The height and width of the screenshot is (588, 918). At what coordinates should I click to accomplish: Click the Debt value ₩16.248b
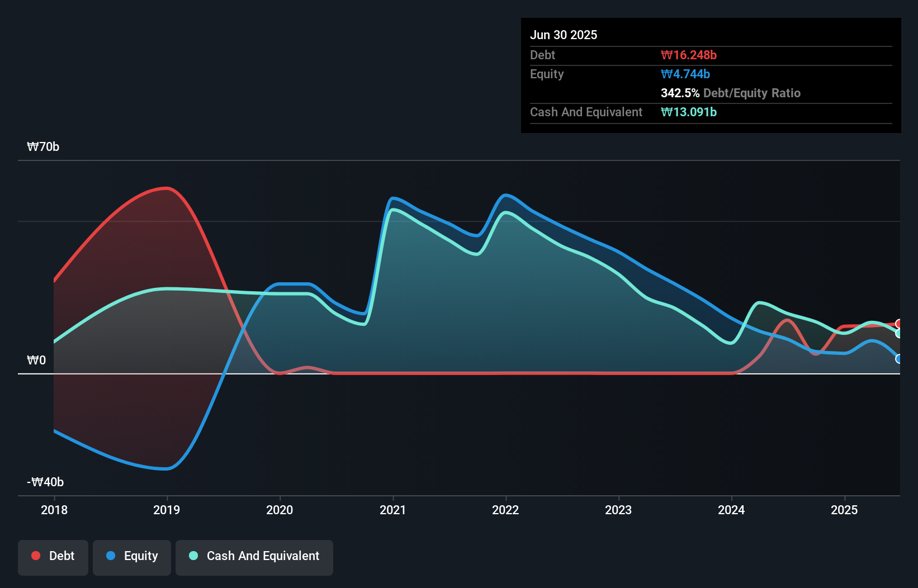click(689, 55)
